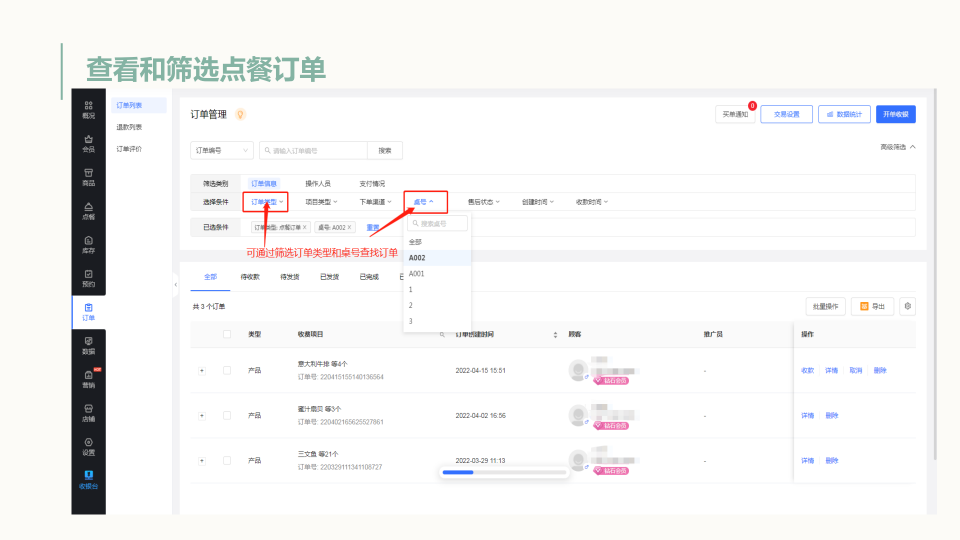Screen dimensions: 960x540
Task: Open the 点餐 dining sidebar icon
Action: pos(88,211)
